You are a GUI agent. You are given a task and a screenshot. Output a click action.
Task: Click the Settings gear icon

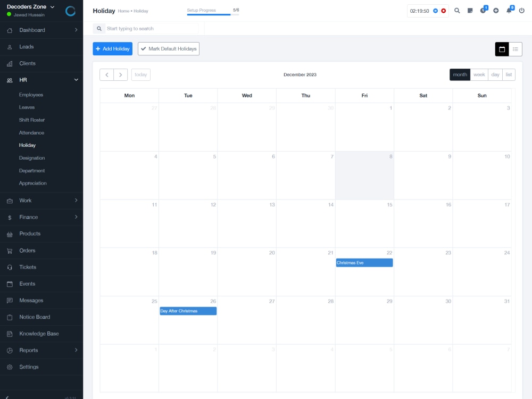coord(10,367)
